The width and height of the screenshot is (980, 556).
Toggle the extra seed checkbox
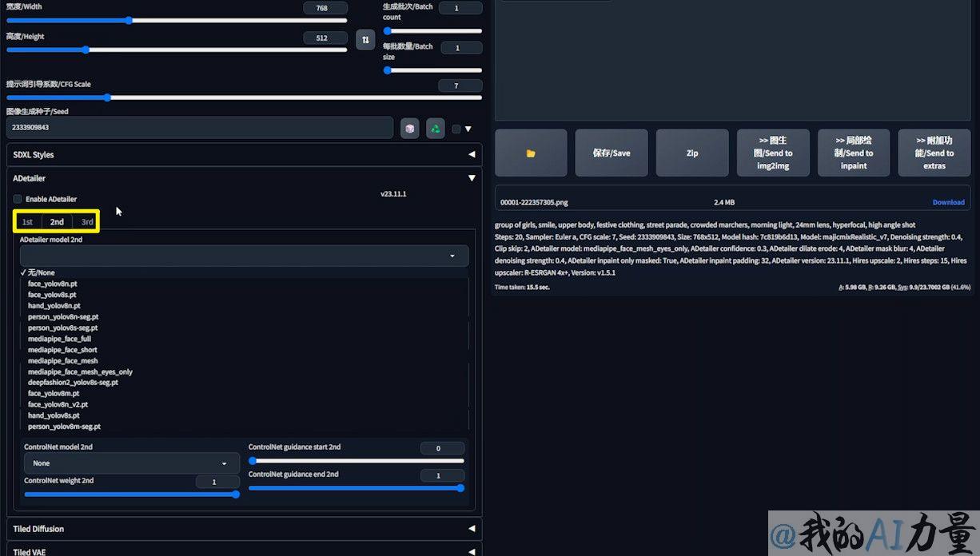456,129
